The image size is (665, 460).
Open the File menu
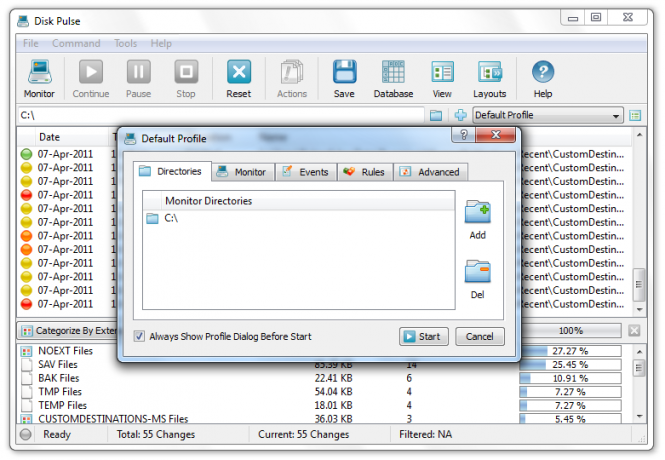pos(31,43)
